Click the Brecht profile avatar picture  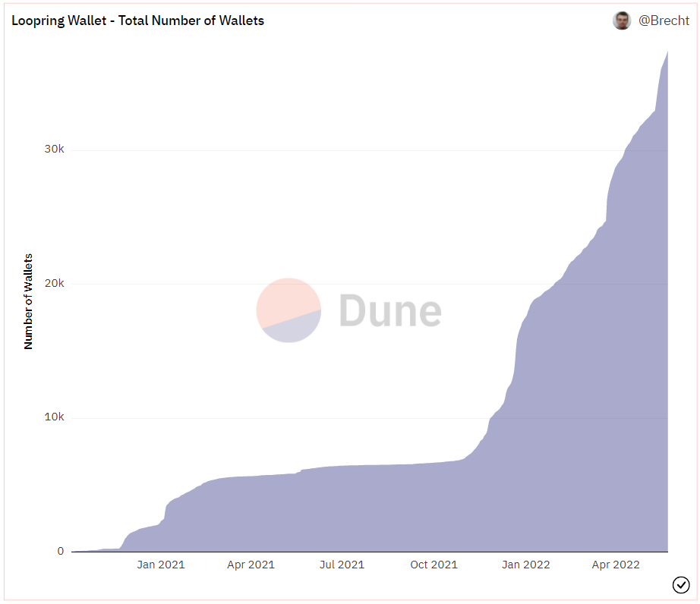click(622, 20)
